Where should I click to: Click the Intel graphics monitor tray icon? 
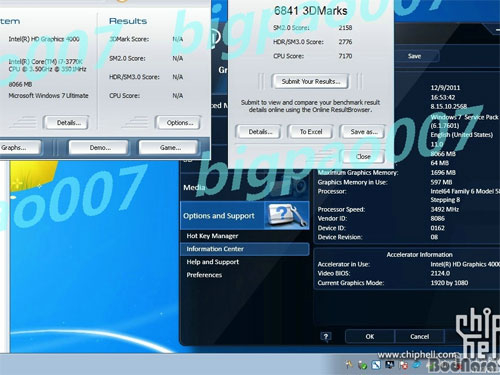coord(389,365)
